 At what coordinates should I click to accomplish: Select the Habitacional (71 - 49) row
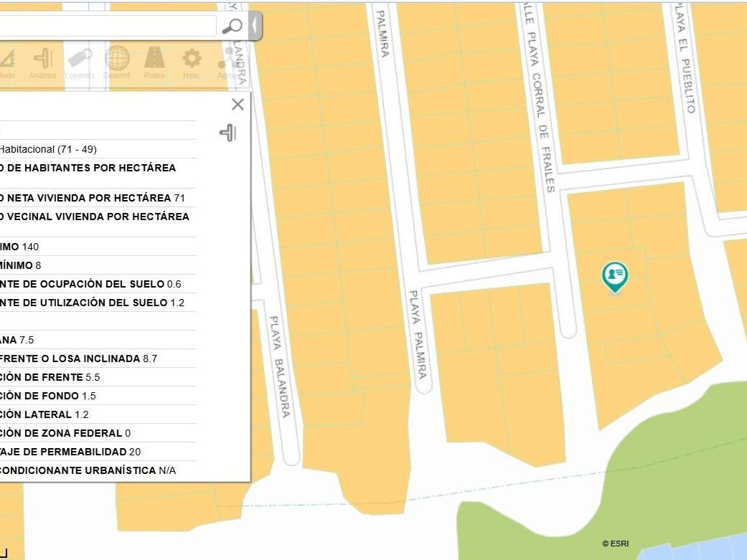pyautogui.click(x=48, y=149)
